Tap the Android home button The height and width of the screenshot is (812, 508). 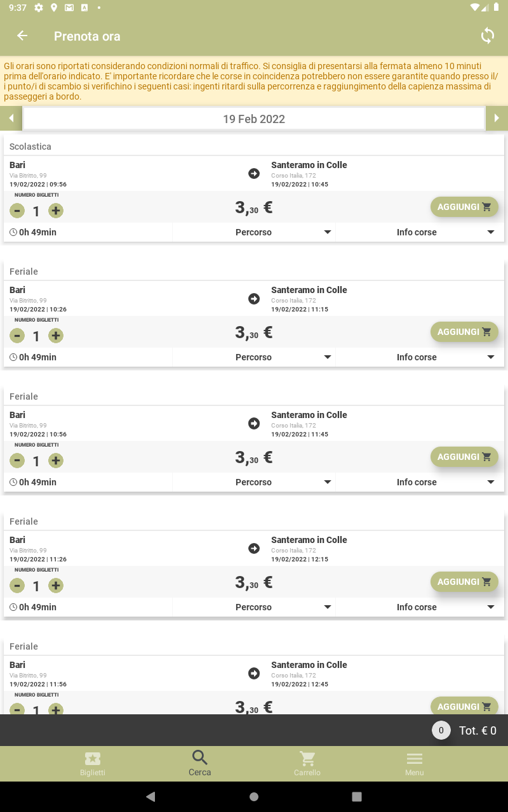[x=254, y=797]
